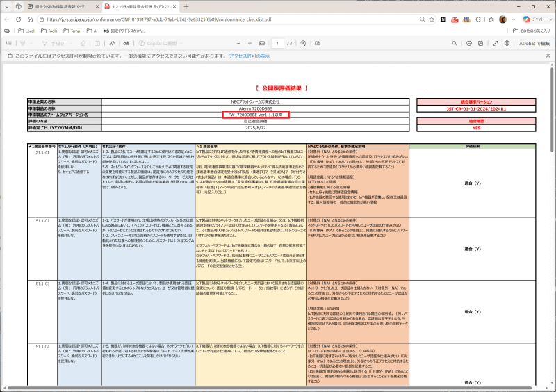Open the AI bookmarks folder
Screen dimensions: 556x392
92,31
